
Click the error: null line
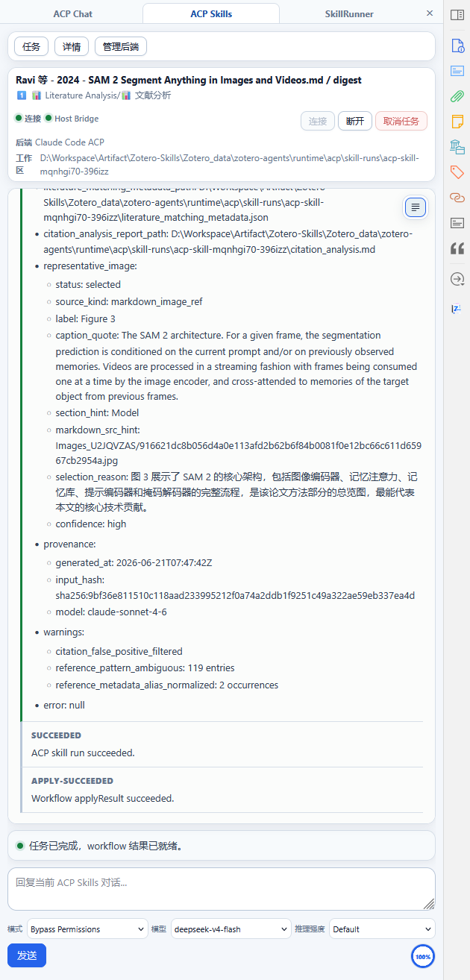click(64, 706)
